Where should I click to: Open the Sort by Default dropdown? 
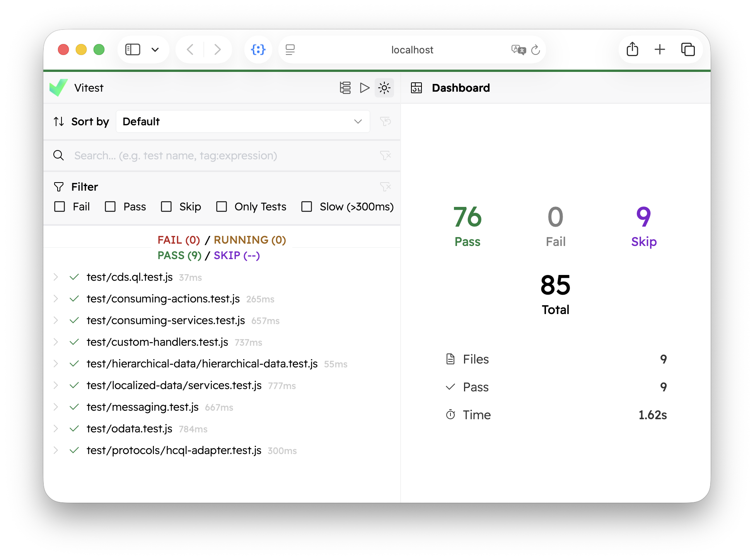click(243, 121)
